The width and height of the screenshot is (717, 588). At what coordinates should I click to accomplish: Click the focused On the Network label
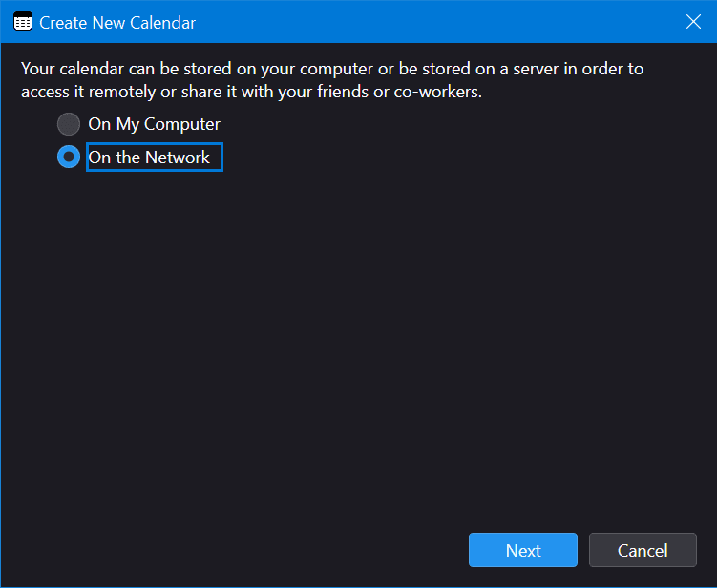pyautogui.click(x=150, y=157)
